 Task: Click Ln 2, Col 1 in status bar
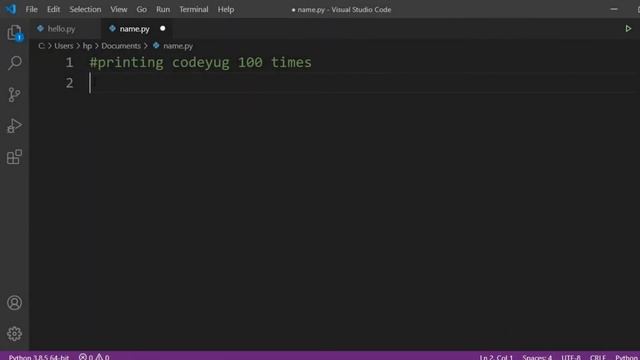pos(496,357)
